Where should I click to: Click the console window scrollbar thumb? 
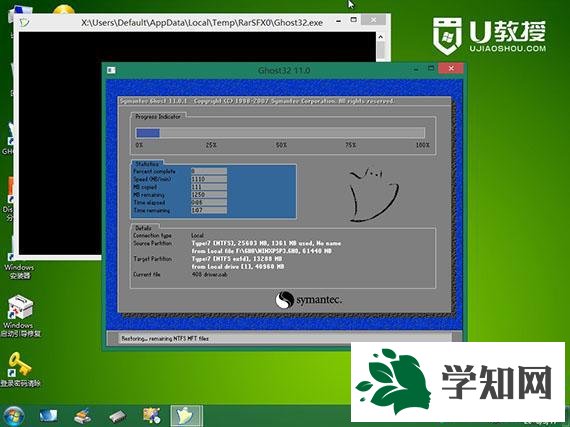tap(381, 50)
